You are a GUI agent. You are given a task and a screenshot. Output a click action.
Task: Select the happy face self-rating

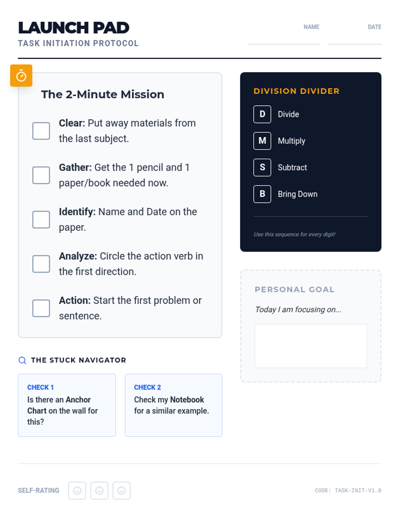pyautogui.click(x=121, y=490)
